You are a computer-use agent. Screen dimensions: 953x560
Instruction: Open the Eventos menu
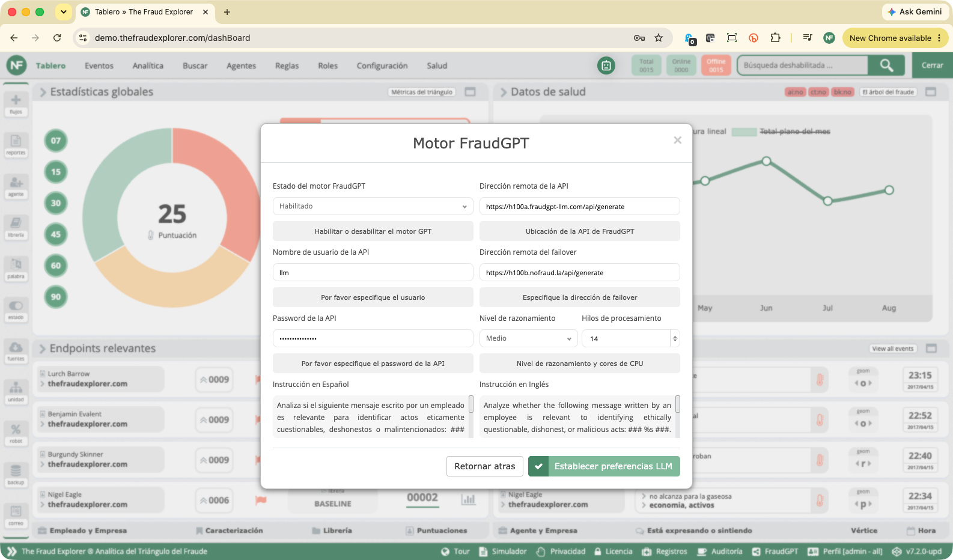pyautogui.click(x=99, y=65)
